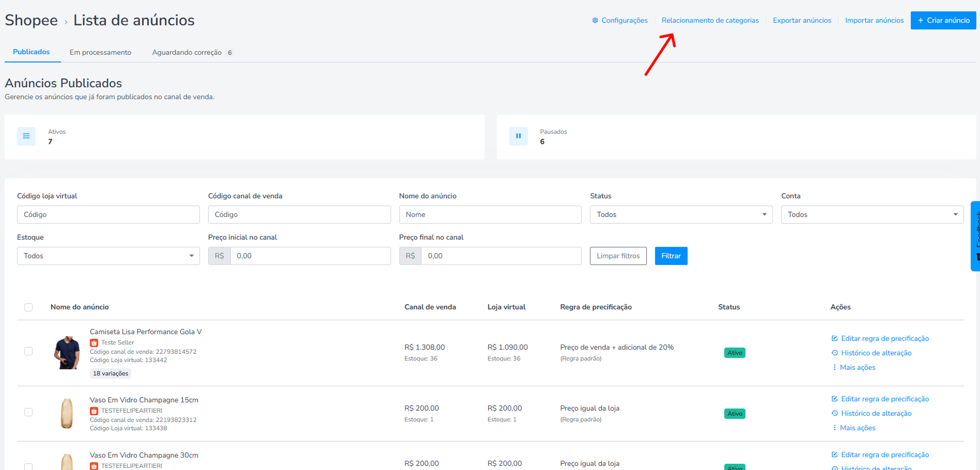
Task: Expand the Status filter dropdown
Action: 681,215
